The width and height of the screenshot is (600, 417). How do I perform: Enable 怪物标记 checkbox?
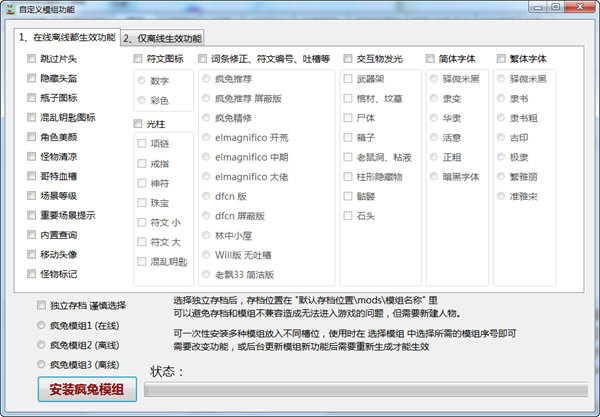coord(31,274)
